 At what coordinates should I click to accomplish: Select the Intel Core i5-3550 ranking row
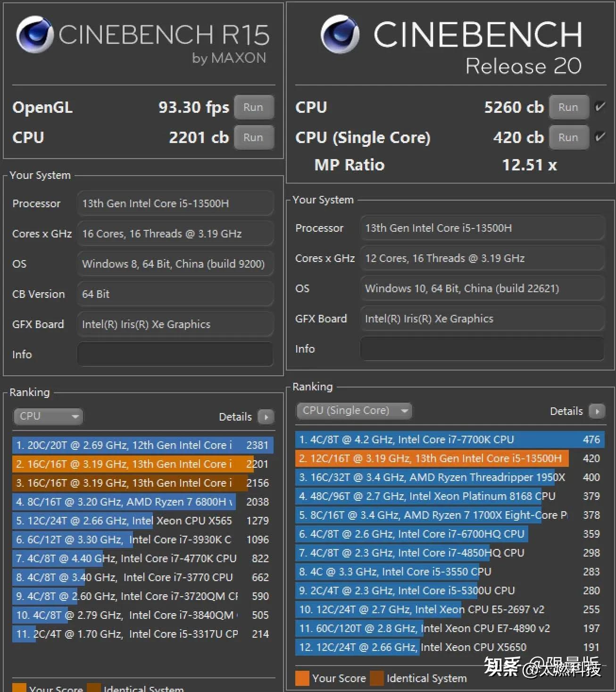[450, 572]
